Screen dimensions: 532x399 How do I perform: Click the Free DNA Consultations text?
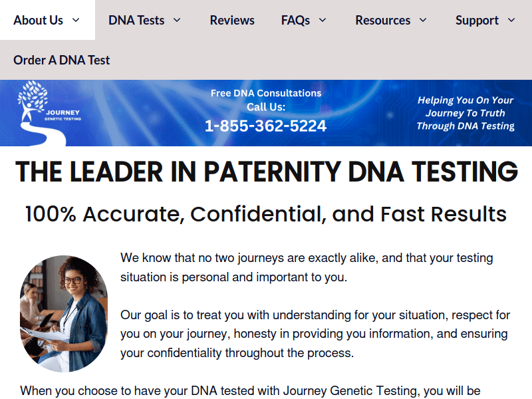point(266,93)
